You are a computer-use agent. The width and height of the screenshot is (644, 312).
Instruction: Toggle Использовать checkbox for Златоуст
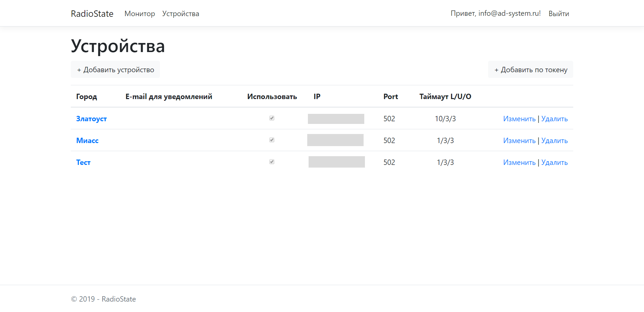click(x=272, y=118)
